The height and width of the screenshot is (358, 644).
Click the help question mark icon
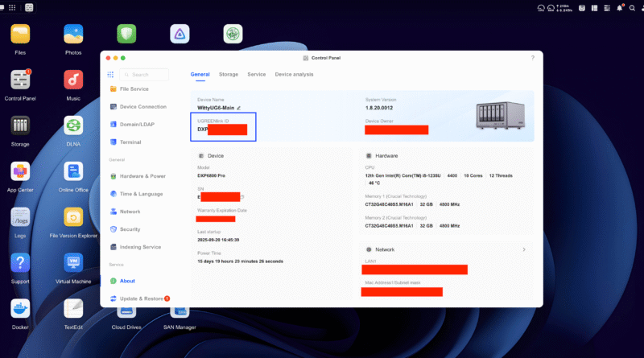533,58
